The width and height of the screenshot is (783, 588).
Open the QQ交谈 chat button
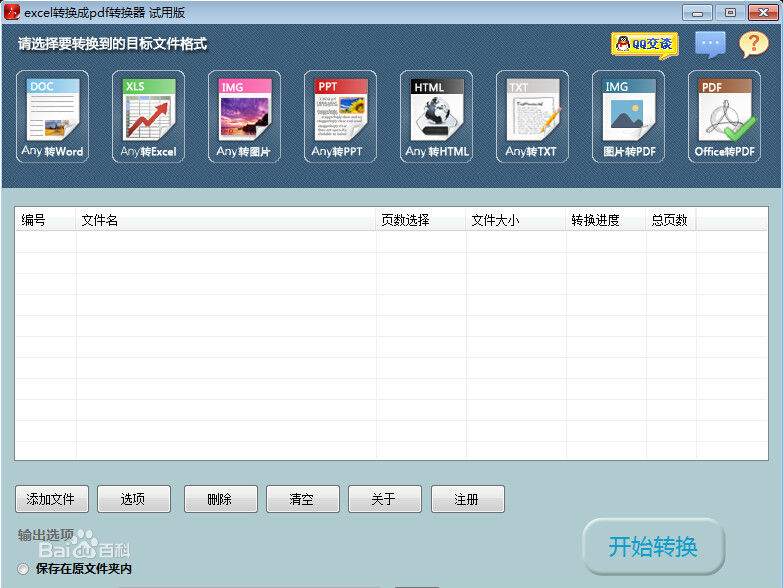pos(644,44)
